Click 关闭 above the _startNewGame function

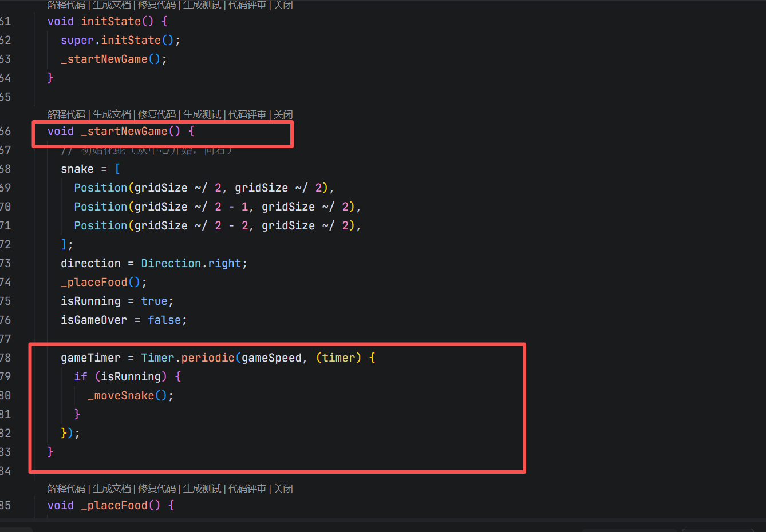click(283, 114)
